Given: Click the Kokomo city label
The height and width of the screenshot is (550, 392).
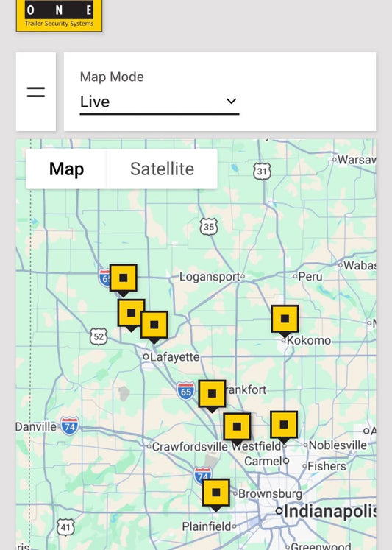Looking at the screenshot, I should point(309,340).
